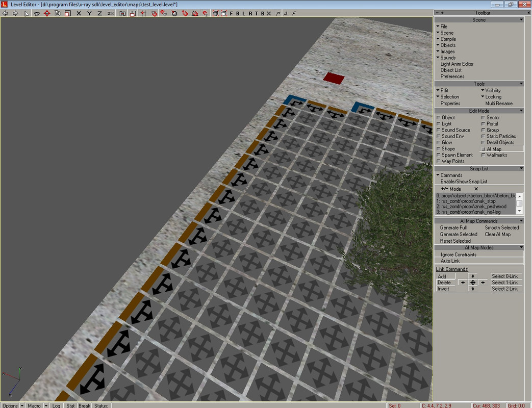This screenshot has height=408, width=532.
Task: Switch to Top view T button
Action: tap(256, 13)
